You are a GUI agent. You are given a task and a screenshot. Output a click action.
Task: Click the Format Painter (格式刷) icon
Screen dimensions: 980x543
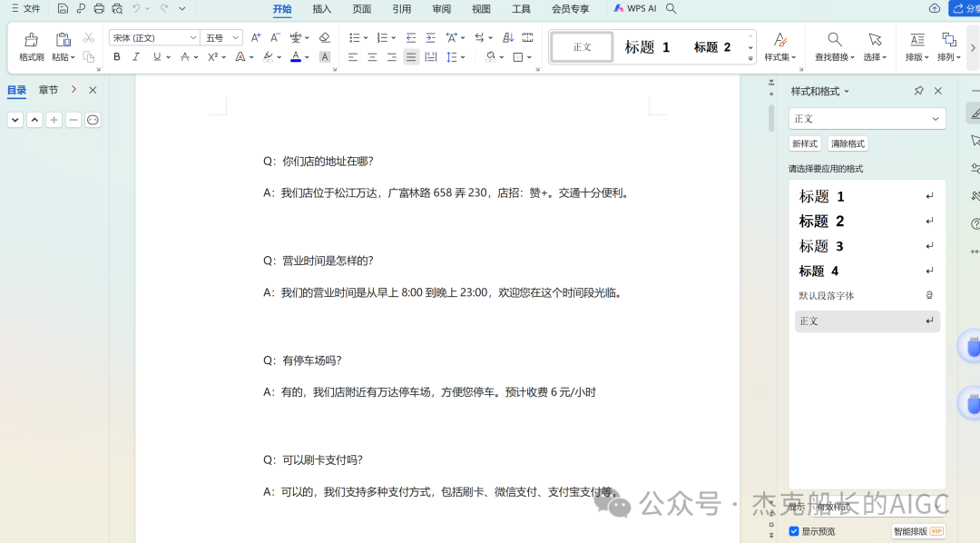tap(31, 41)
